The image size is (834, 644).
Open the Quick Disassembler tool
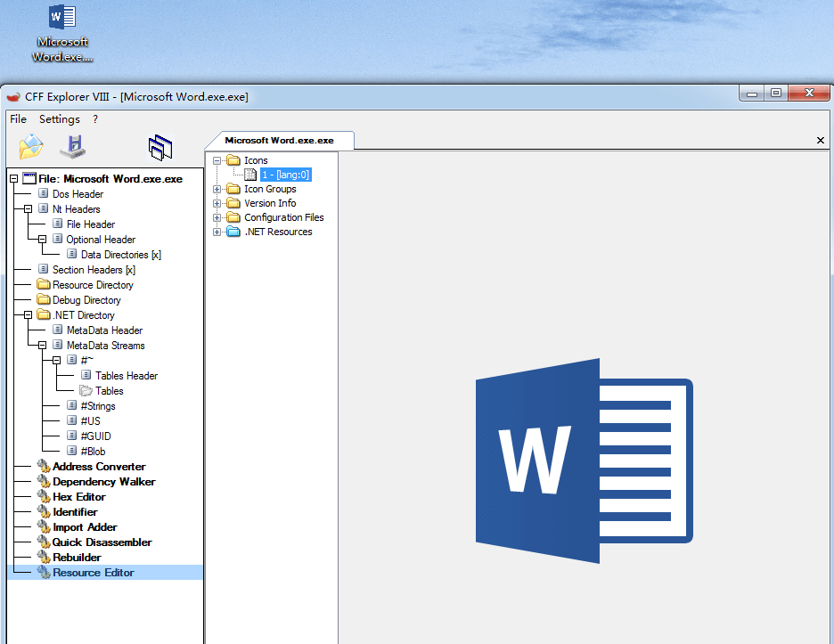coord(102,542)
